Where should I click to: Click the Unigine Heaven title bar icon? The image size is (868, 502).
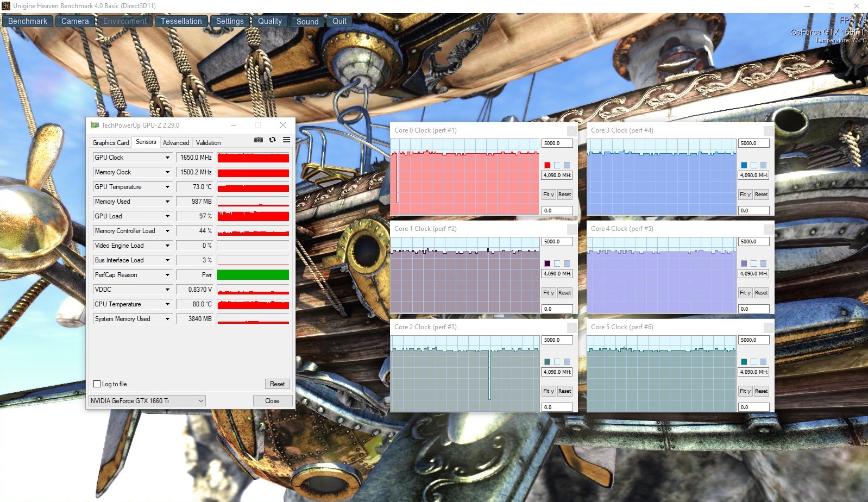(x=6, y=6)
